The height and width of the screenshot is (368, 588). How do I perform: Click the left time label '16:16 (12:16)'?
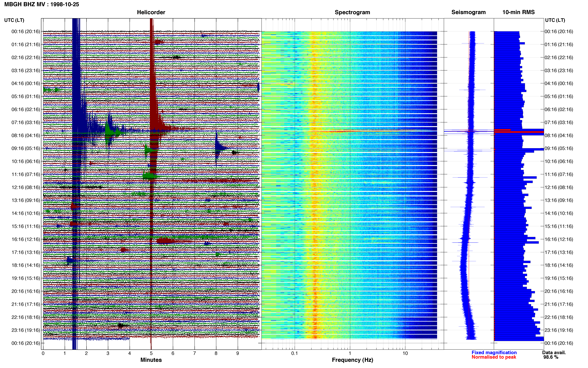[x=26, y=239]
